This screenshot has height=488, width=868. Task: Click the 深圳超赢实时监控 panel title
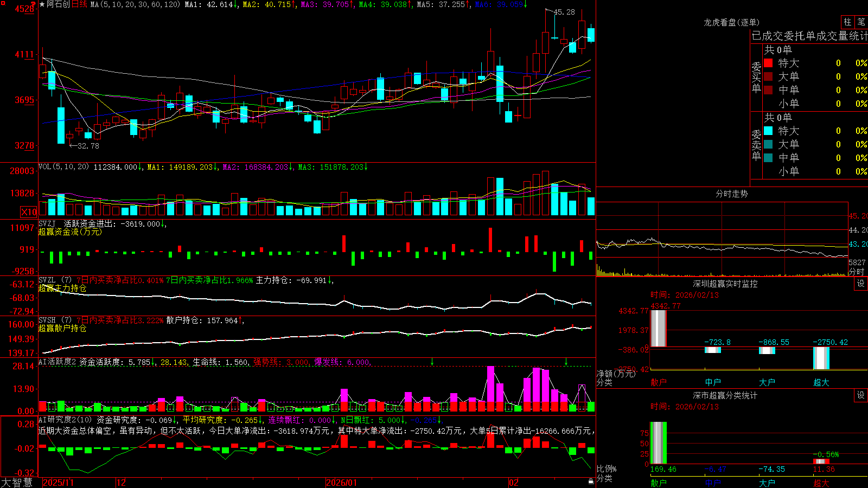725,284
